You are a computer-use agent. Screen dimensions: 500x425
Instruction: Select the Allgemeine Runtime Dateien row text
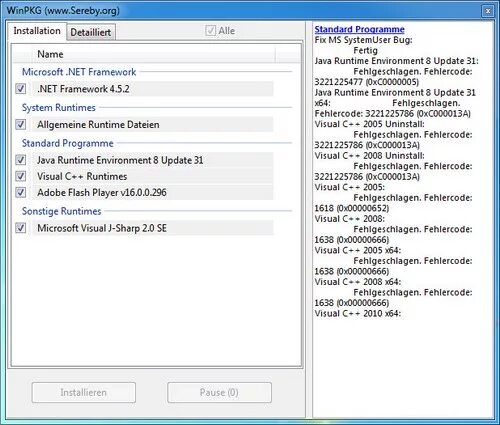pos(98,125)
